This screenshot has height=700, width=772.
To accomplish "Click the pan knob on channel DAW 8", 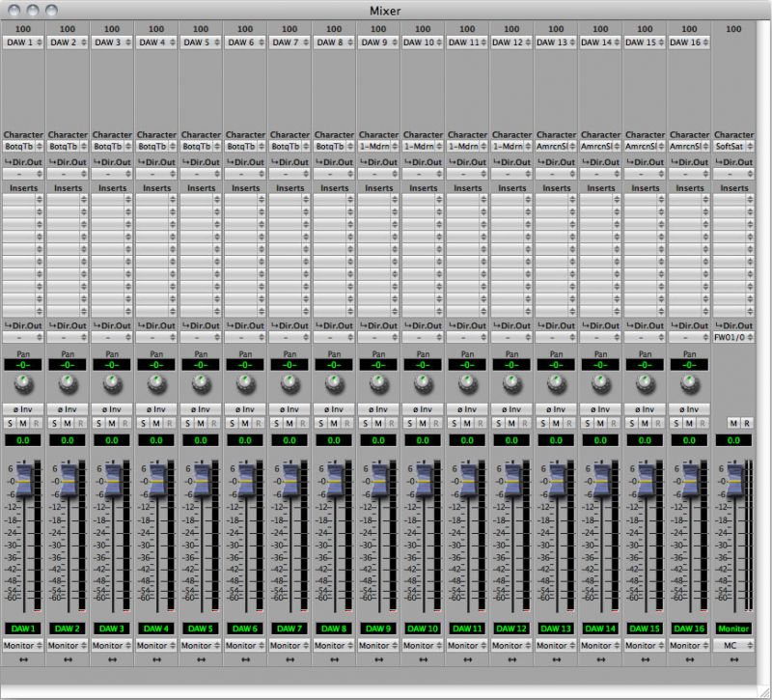I will pos(334,384).
